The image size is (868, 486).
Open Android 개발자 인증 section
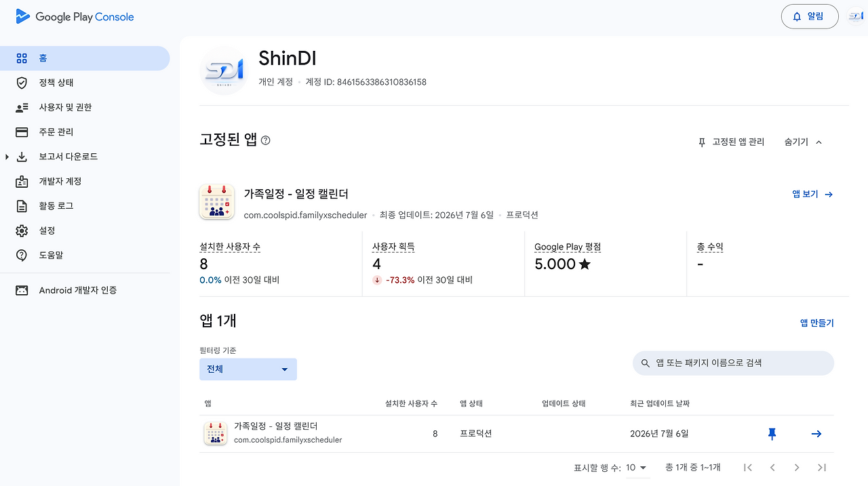(85, 290)
